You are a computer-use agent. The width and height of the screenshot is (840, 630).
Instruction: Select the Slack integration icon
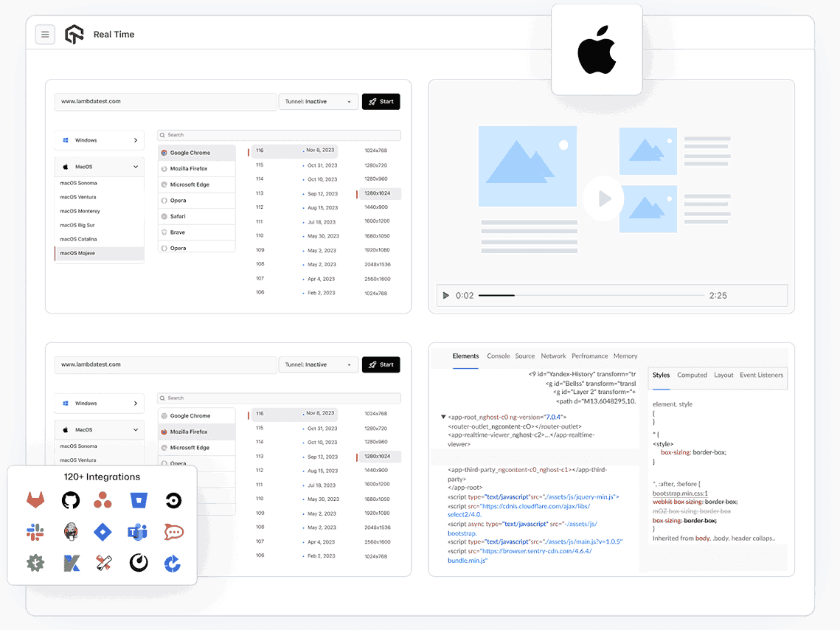(x=35, y=531)
